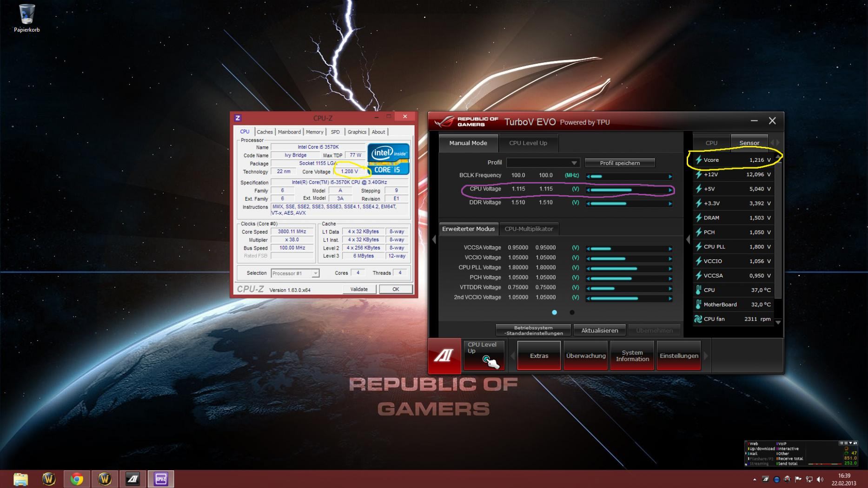Open the Papierkorb recycle bin on desktop

[27, 19]
